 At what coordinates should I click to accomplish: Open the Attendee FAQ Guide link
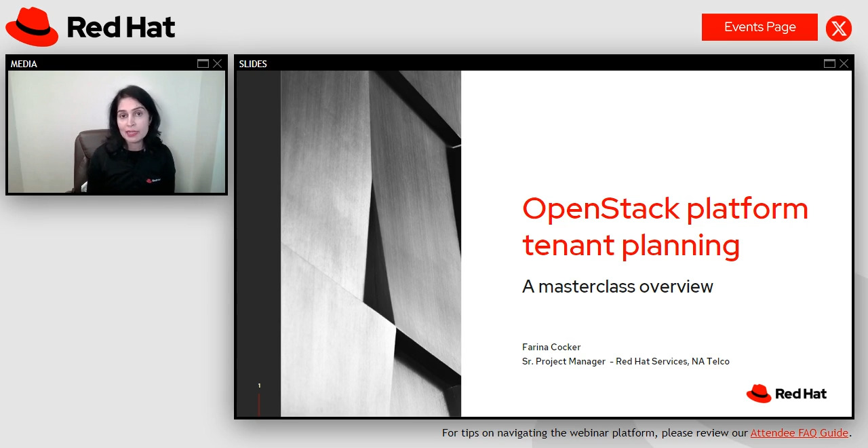(x=799, y=433)
